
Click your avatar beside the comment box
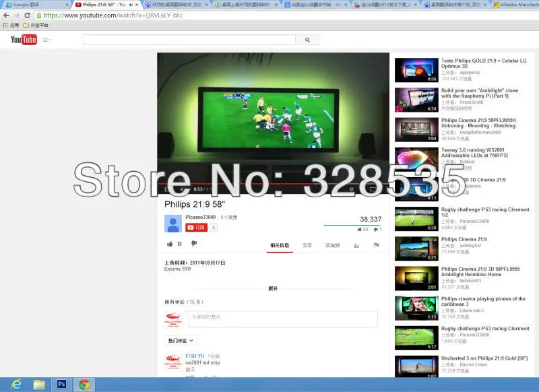pos(173,319)
